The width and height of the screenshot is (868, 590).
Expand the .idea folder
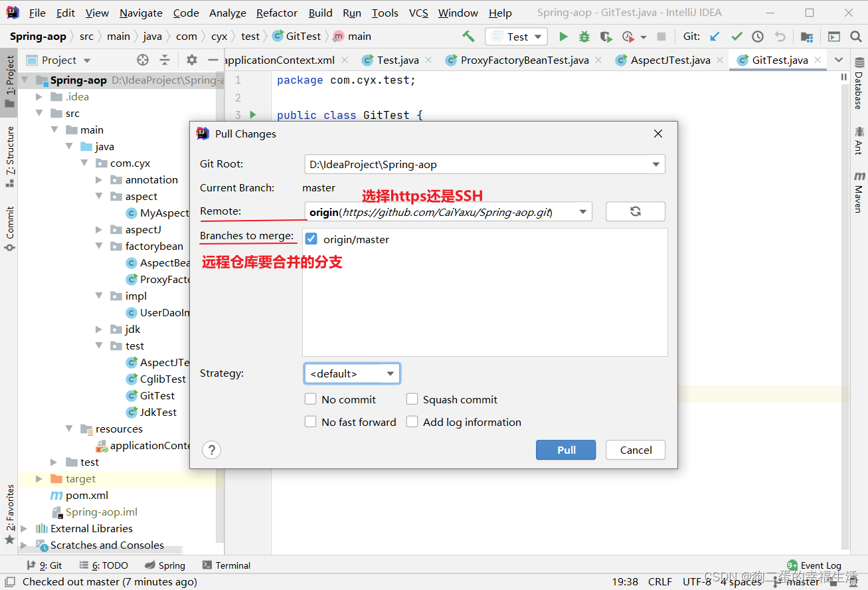coord(39,96)
